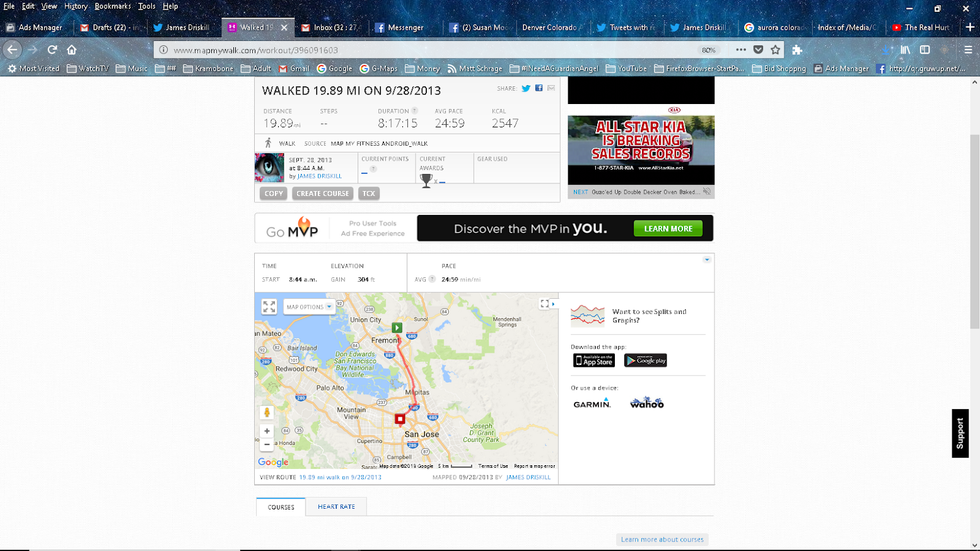This screenshot has height=551, width=980.
Task: Unmute the Kia video ad
Action: point(707,192)
